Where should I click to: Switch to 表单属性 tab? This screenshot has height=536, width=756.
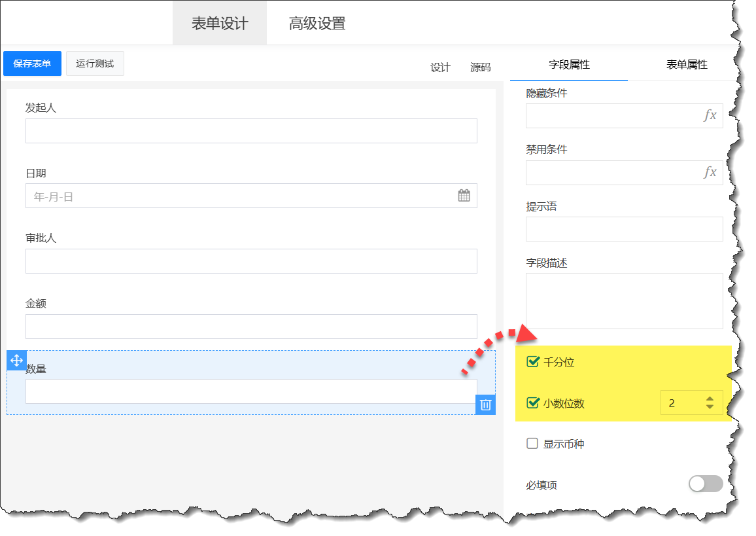(x=687, y=65)
